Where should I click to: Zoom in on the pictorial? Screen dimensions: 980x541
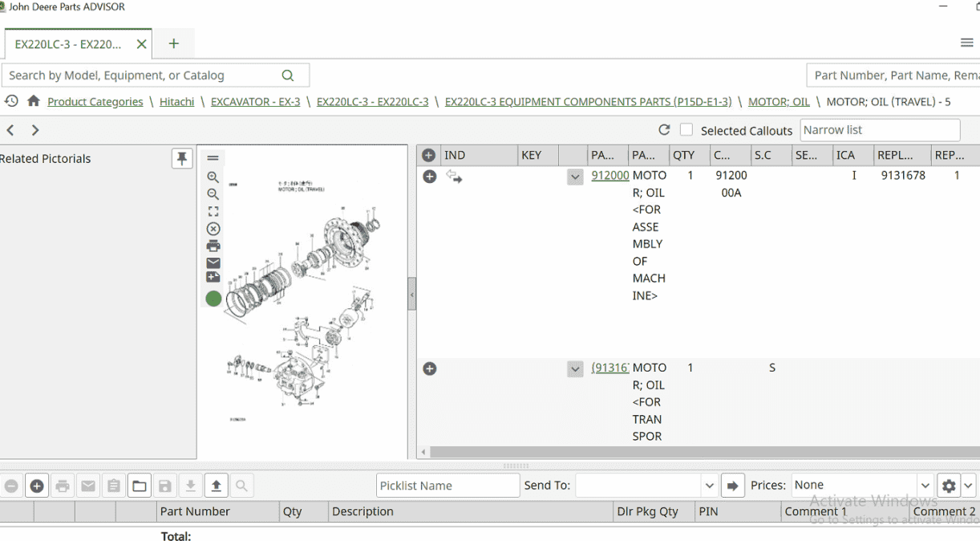[x=213, y=177]
